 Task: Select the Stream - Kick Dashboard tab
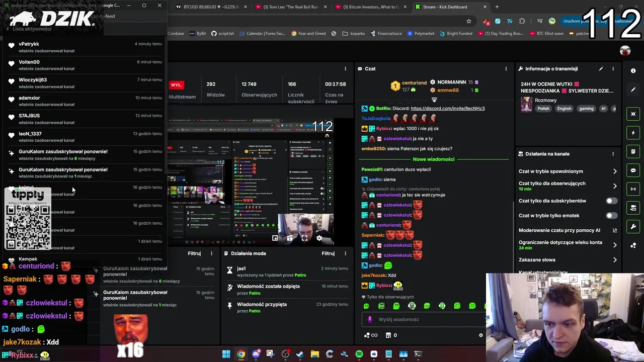click(x=450, y=7)
